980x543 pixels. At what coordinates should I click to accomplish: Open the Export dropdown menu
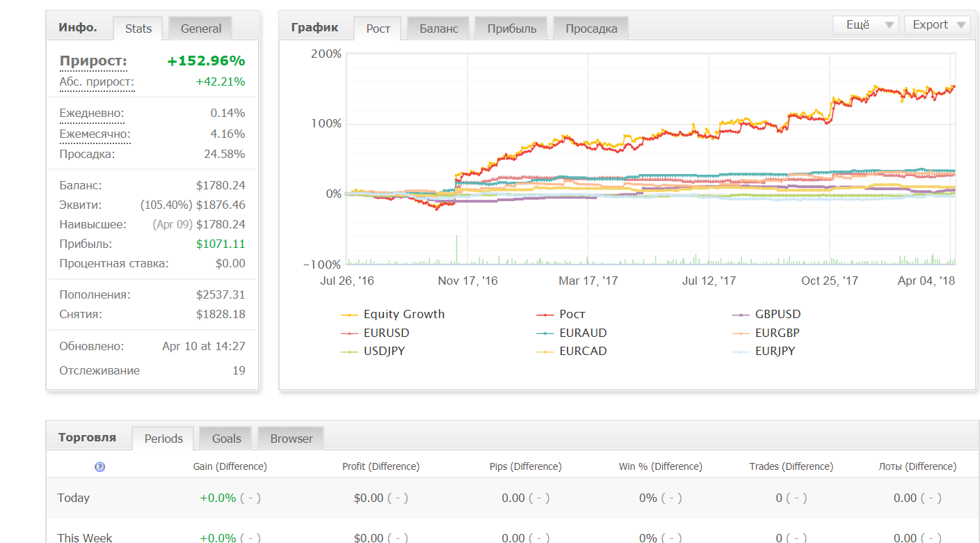click(x=938, y=24)
